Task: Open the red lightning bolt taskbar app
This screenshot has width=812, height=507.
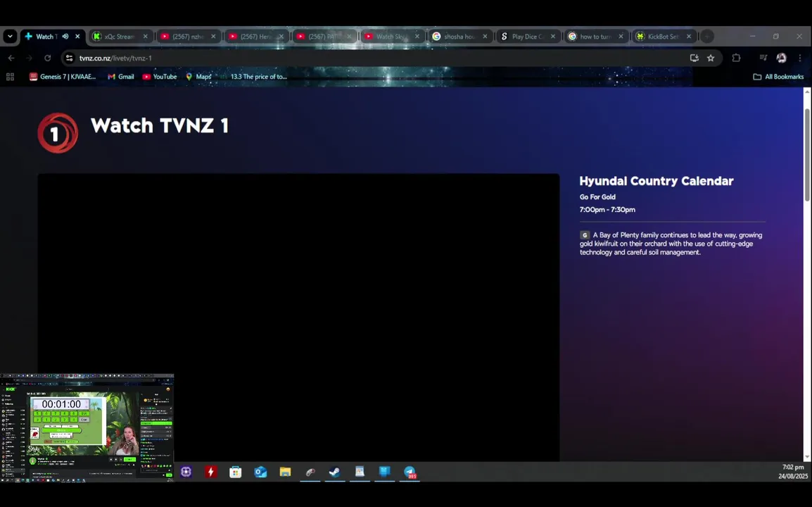Action: click(x=211, y=472)
